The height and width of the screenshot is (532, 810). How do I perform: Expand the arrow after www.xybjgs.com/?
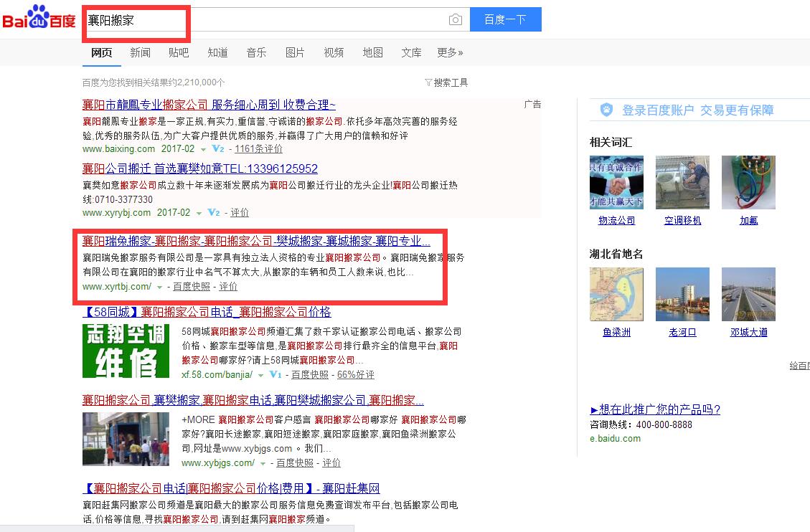[263, 464]
